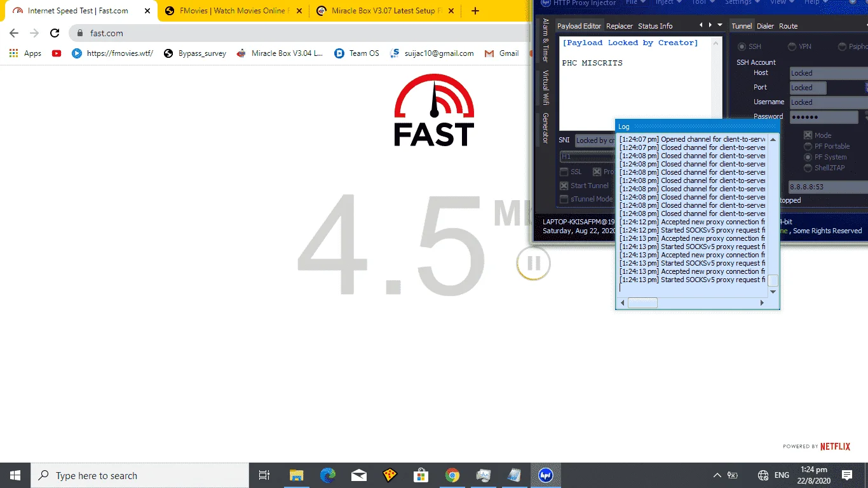This screenshot has height=488, width=868.
Task: Pause the Fast.com speed test
Action: click(534, 264)
